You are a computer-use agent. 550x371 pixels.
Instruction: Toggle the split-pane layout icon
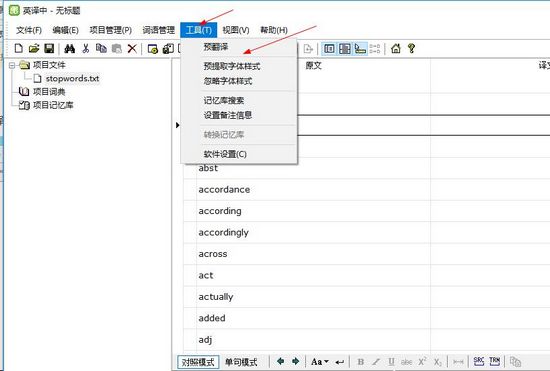pos(344,48)
